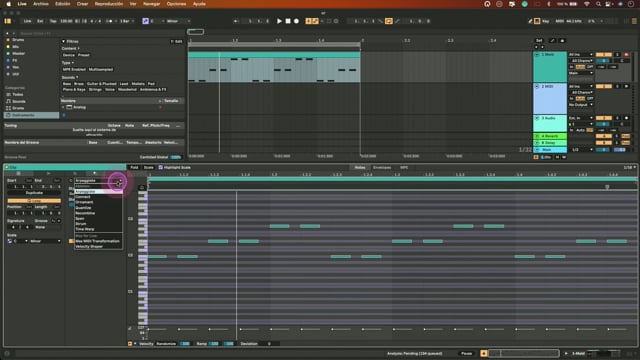640x360 pixels.
Task: Toggle the Highlight Scale checkbox
Action: coord(160,167)
